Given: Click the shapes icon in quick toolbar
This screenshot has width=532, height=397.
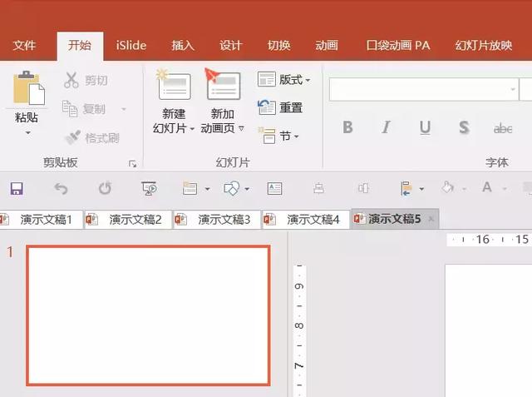Looking at the screenshot, I should click(x=231, y=188).
